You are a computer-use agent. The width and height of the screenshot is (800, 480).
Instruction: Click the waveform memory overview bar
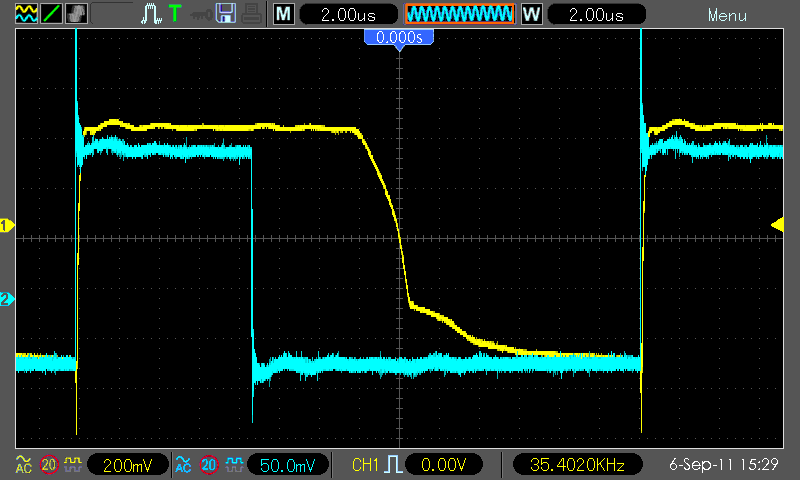pos(460,14)
